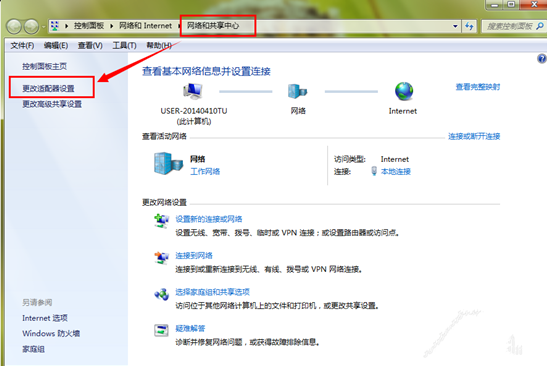Open the address bar history dropdown

(455, 26)
